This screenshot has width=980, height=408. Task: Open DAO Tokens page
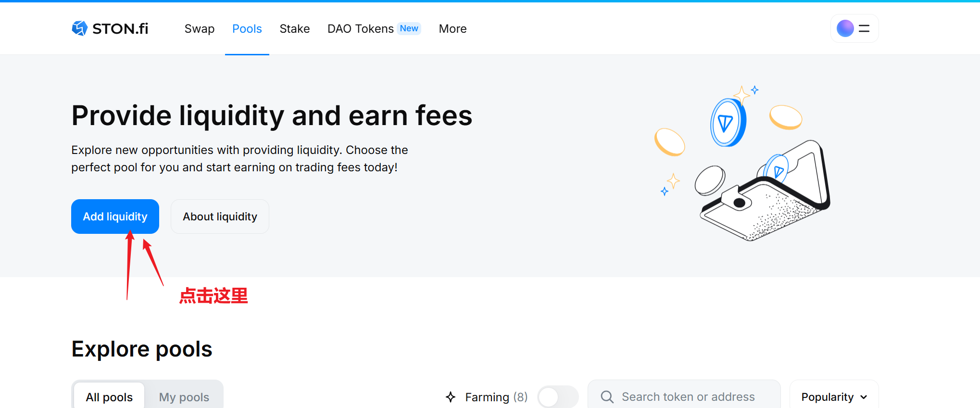click(360, 29)
